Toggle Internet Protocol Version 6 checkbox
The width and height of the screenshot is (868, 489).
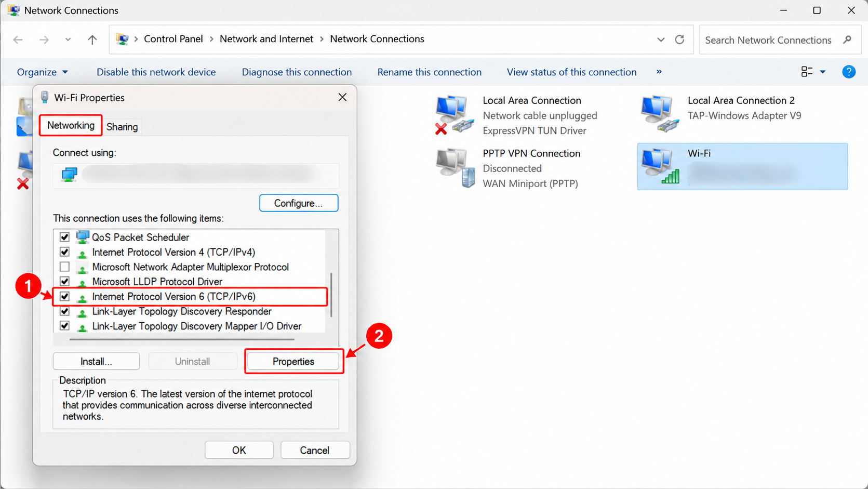coord(64,296)
